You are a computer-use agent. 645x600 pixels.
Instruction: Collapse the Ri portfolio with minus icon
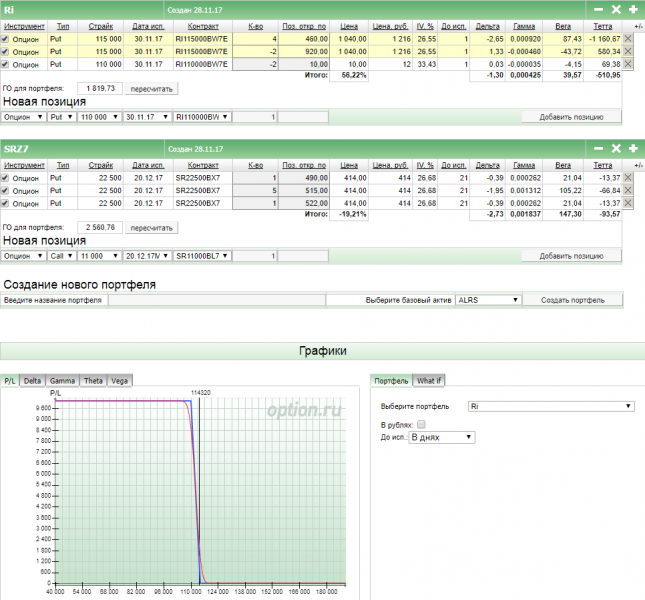pyautogui.click(x=598, y=9)
